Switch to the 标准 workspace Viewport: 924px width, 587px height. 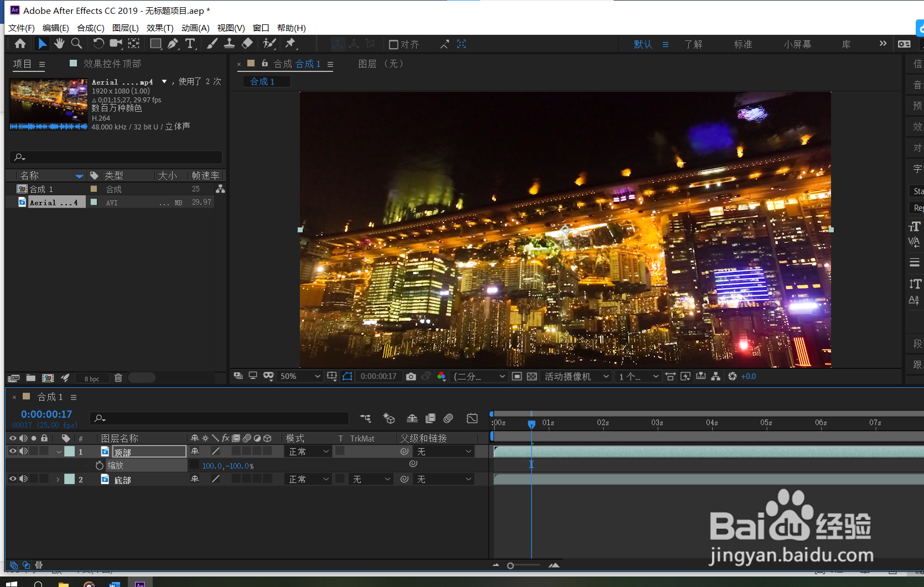pyautogui.click(x=743, y=44)
